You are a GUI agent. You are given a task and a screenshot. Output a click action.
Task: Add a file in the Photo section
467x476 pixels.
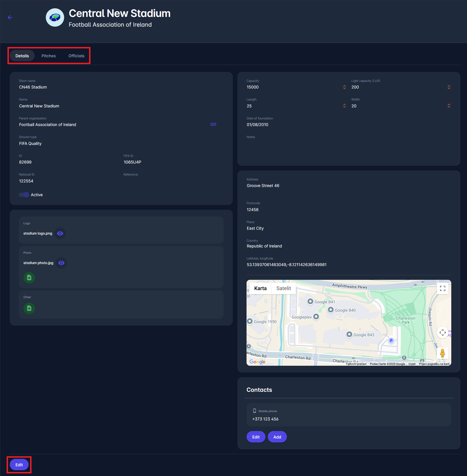pyautogui.click(x=29, y=278)
